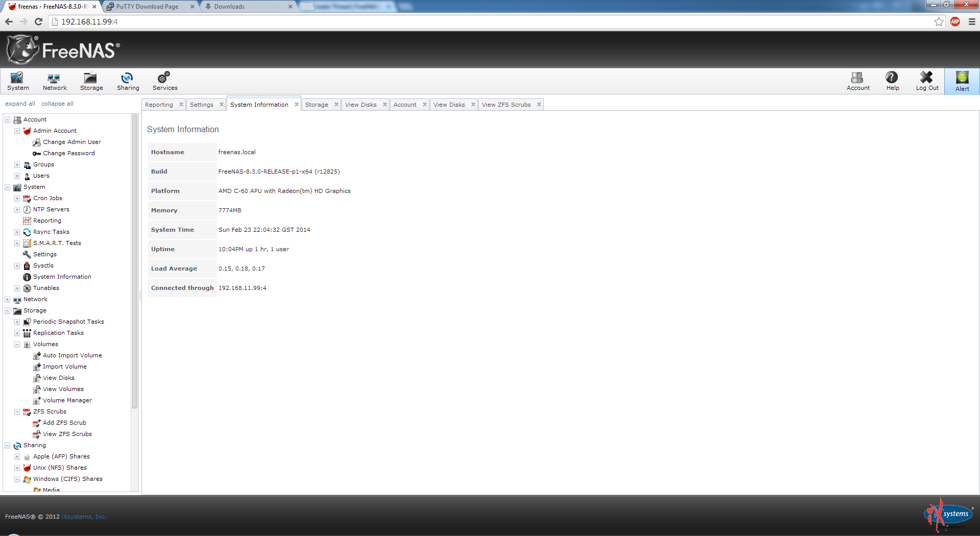Open the Adblock Plus extension icon
Screen dimensions: 980x536
tap(955, 21)
